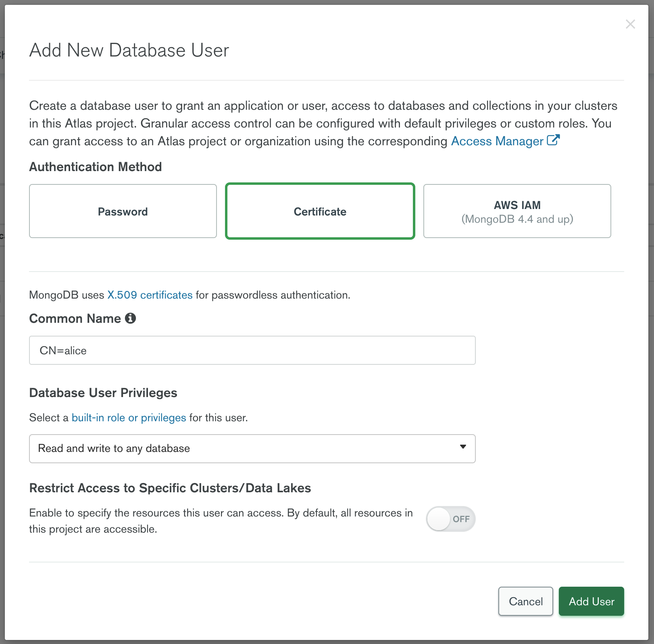Click the privileges dropdown caret icon
The width and height of the screenshot is (654, 644).
coord(463,448)
